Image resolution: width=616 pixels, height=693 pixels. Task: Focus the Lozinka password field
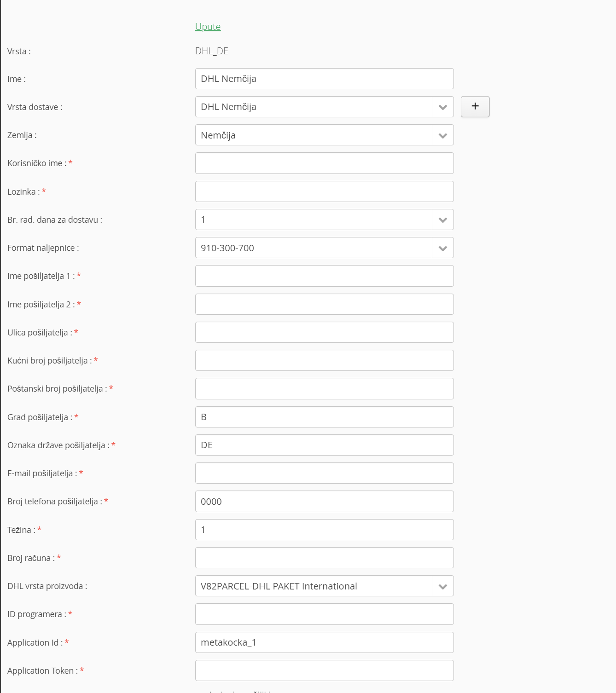click(x=325, y=191)
